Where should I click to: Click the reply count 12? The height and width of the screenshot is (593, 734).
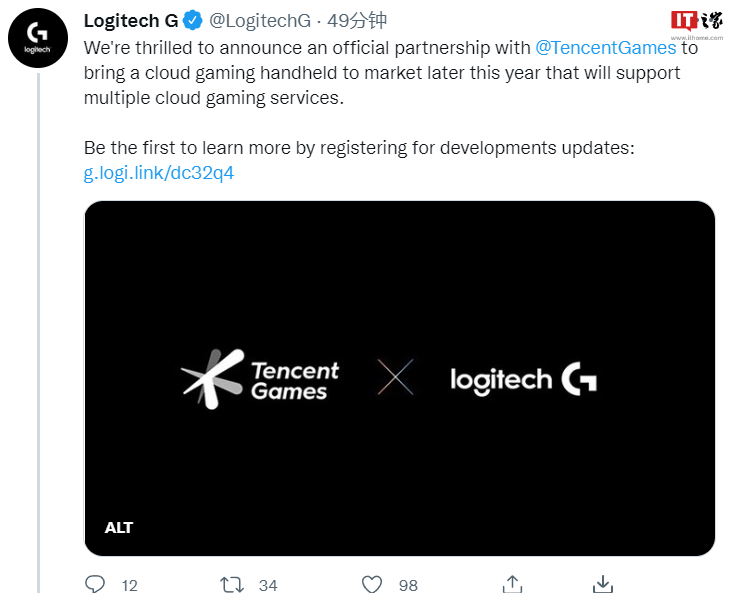point(130,585)
